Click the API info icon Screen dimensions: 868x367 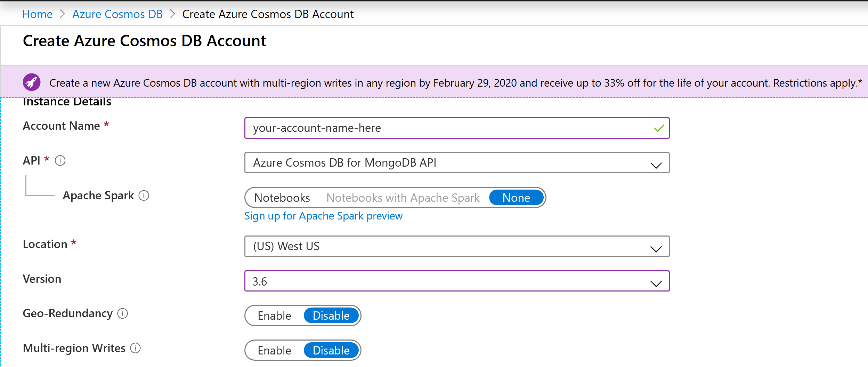[60, 161]
